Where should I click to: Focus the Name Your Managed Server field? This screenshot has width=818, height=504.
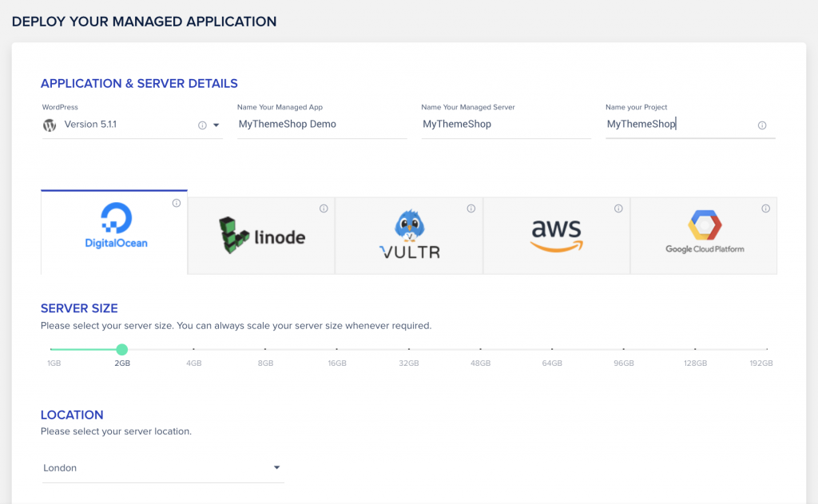(506, 124)
